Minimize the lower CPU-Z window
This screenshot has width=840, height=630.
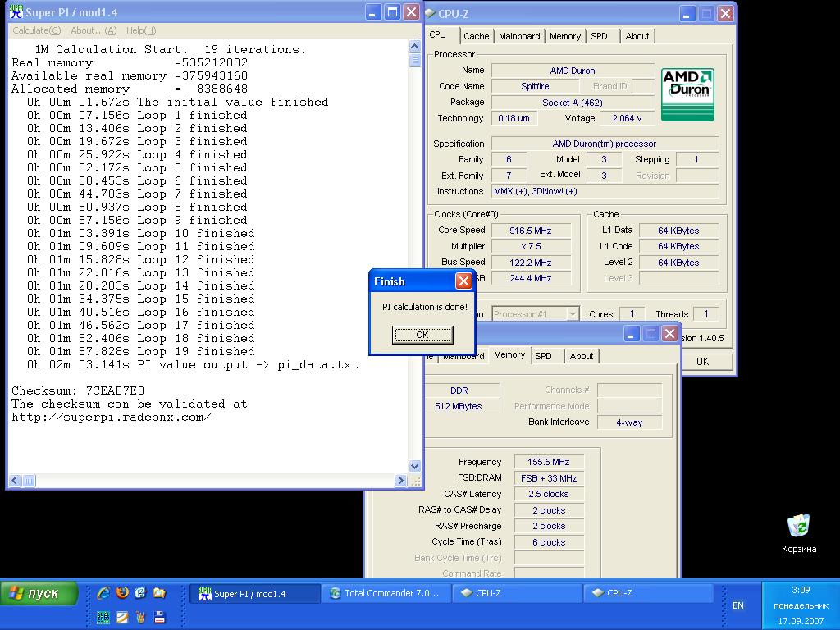pyautogui.click(x=632, y=334)
